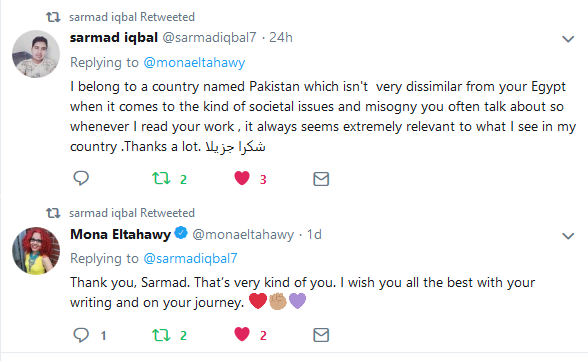Open sarmad iqbal display name in first tweet

pyautogui.click(x=114, y=37)
